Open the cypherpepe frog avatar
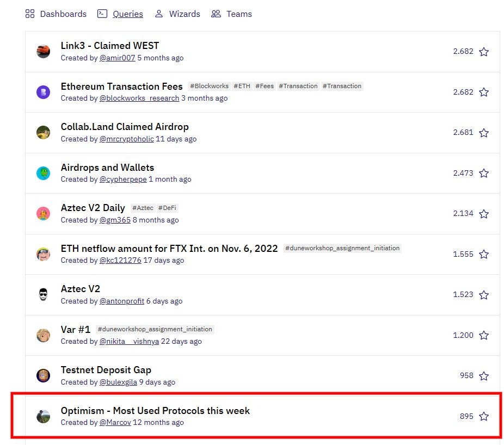This screenshot has height=445, width=504. pyautogui.click(x=43, y=173)
